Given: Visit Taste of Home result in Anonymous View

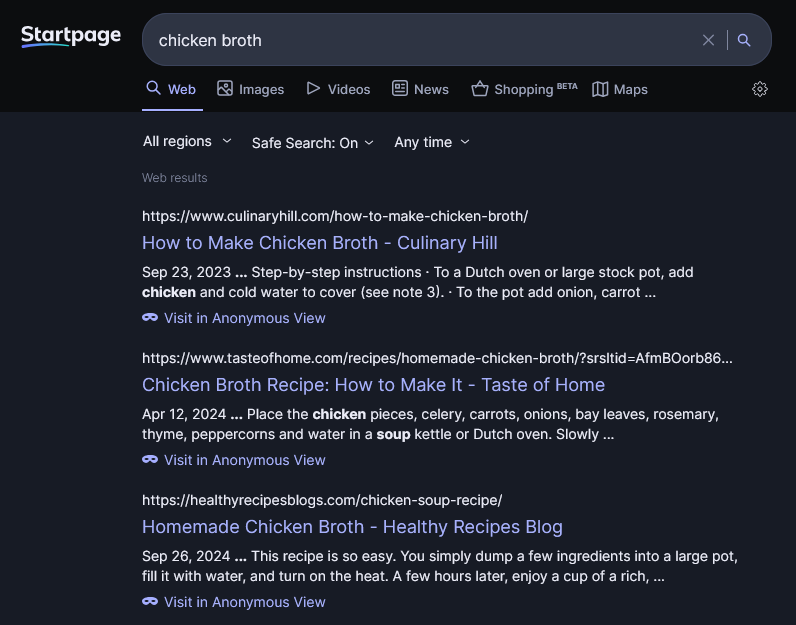Looking at the screenshot, I should (x=234, y=460).
